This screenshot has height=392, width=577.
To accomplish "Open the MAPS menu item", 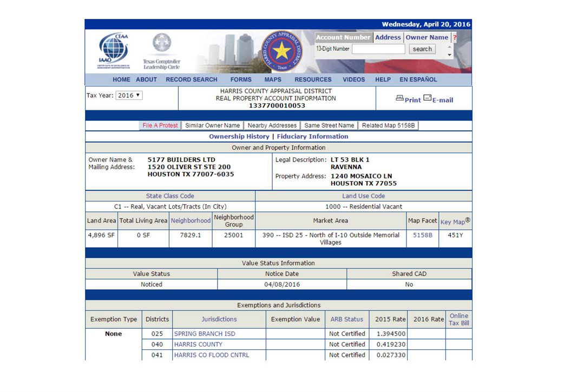I will click(273, 79).
